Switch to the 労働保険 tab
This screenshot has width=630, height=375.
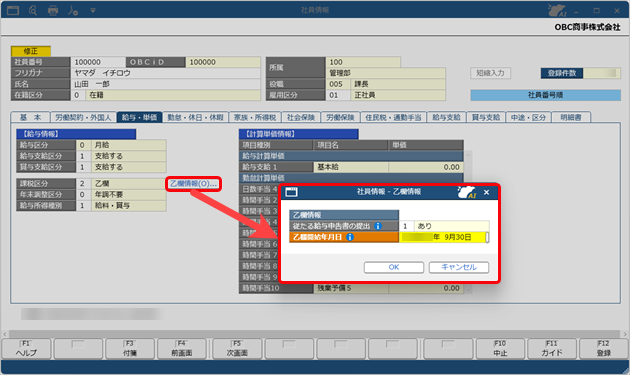coord(340,117)
